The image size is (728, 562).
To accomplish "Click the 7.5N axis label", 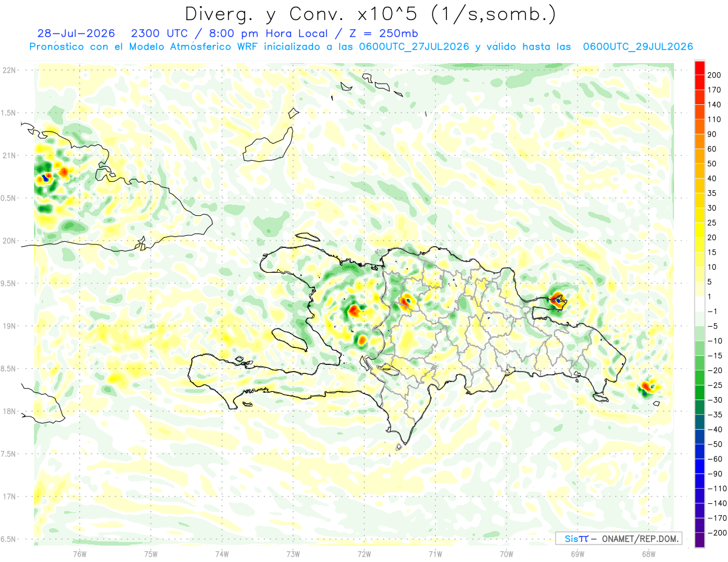I will click(x=9, y=454).
